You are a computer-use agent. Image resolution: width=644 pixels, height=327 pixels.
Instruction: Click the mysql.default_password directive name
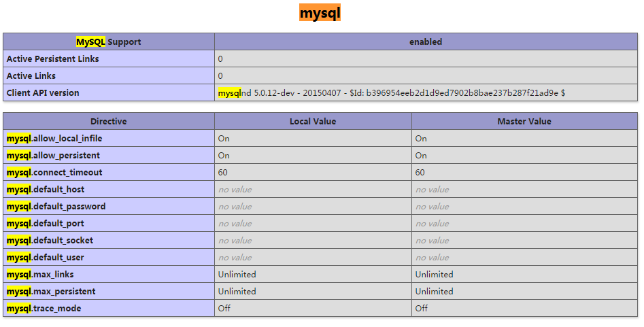point(56,206)
